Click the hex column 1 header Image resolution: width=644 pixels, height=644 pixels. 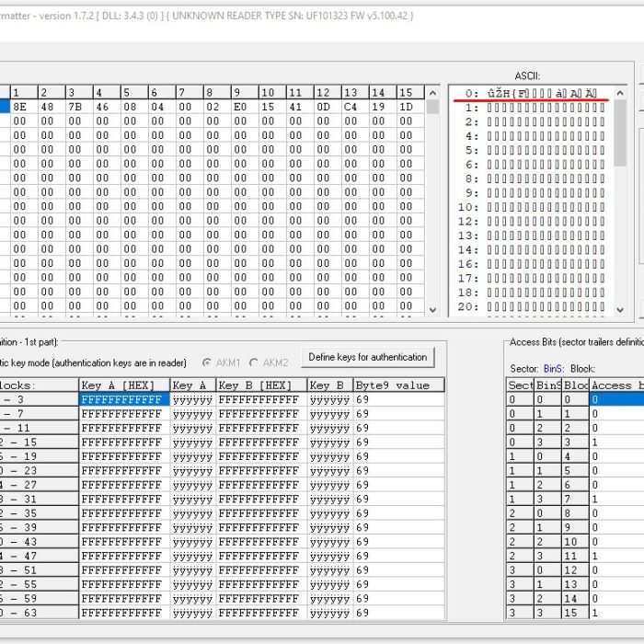click(x=24, y=92)
